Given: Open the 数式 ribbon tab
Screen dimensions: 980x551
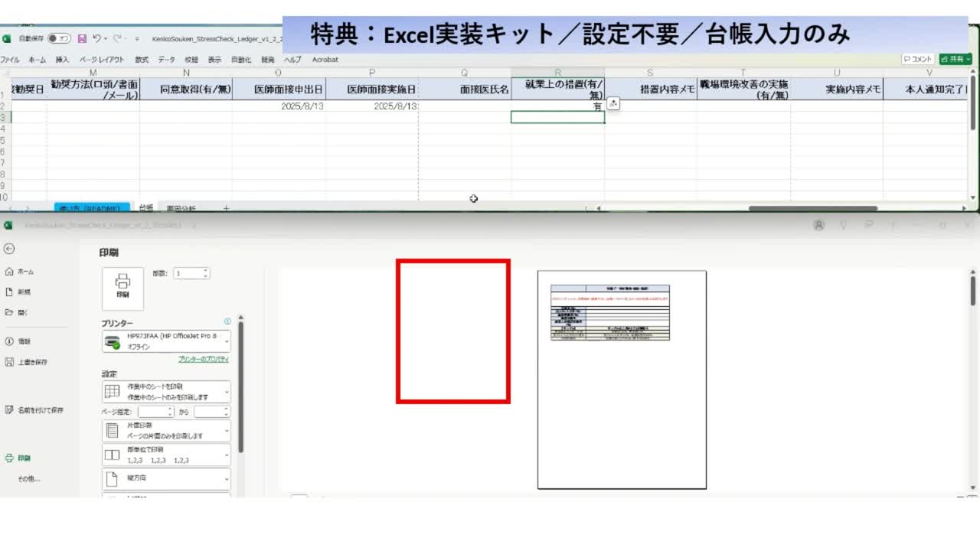Looking at the screenshot, I should point(142,60).
